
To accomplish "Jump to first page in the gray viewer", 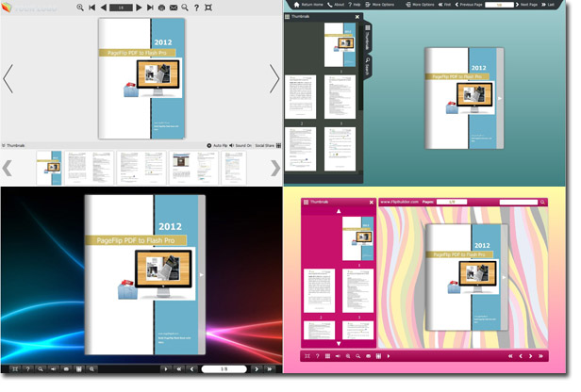I will pos(91,8).
